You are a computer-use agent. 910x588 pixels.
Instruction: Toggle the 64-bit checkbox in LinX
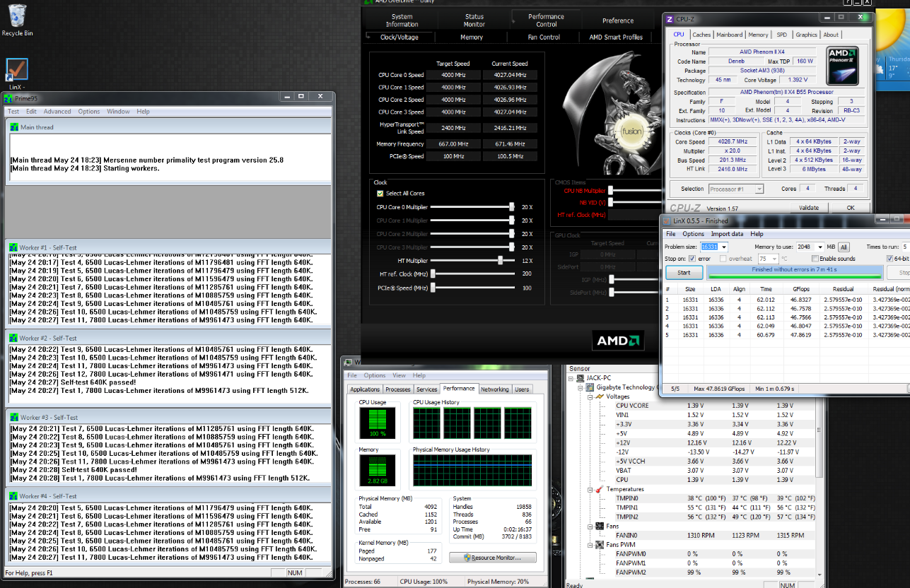(889, 259)
